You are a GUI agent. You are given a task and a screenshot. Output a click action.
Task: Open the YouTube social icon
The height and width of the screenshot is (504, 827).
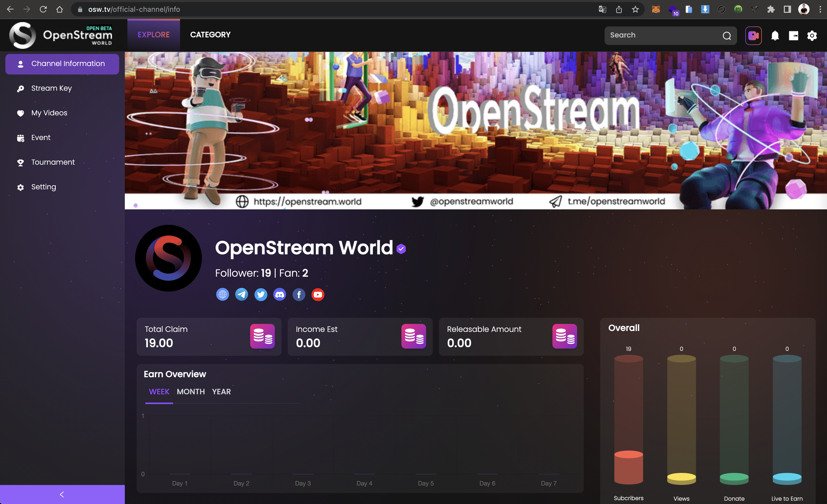pyautogui.click(x=318, y=294)
